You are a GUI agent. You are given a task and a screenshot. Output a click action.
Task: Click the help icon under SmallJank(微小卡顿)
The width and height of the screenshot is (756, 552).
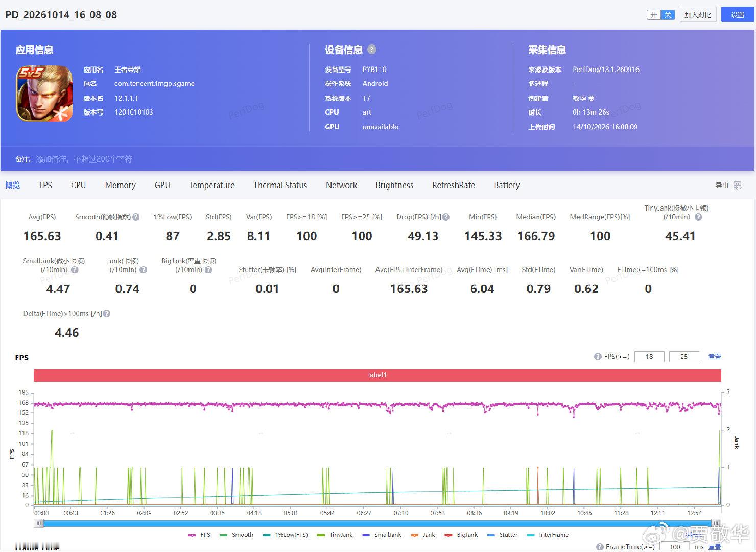pyautogui.click(x=75, y=270)
